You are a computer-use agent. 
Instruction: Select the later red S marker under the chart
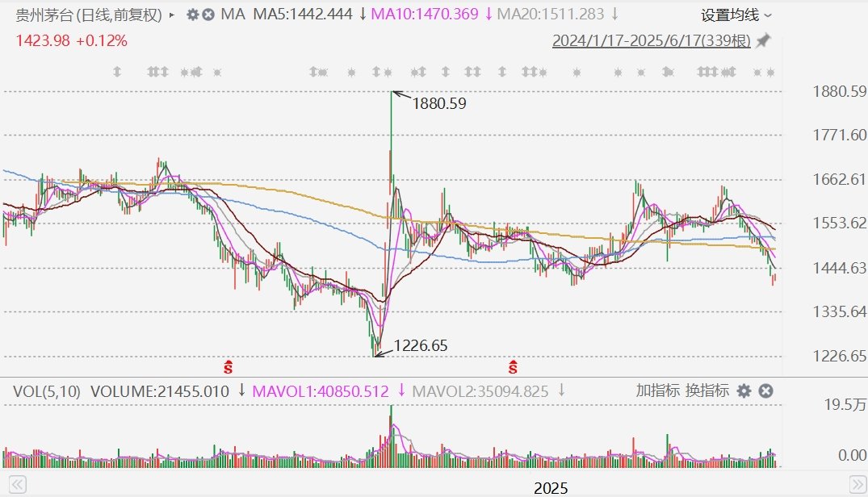point(514,366)
